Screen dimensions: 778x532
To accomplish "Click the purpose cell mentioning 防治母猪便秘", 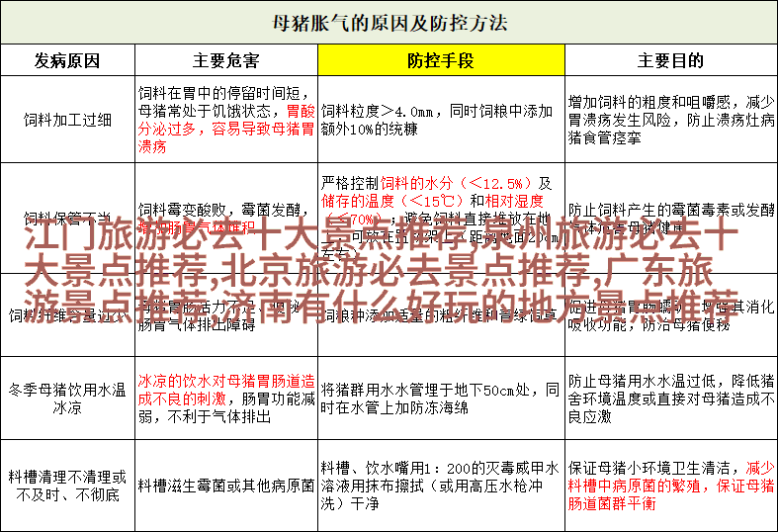I will pyautogui.click(x=671, y=314).
